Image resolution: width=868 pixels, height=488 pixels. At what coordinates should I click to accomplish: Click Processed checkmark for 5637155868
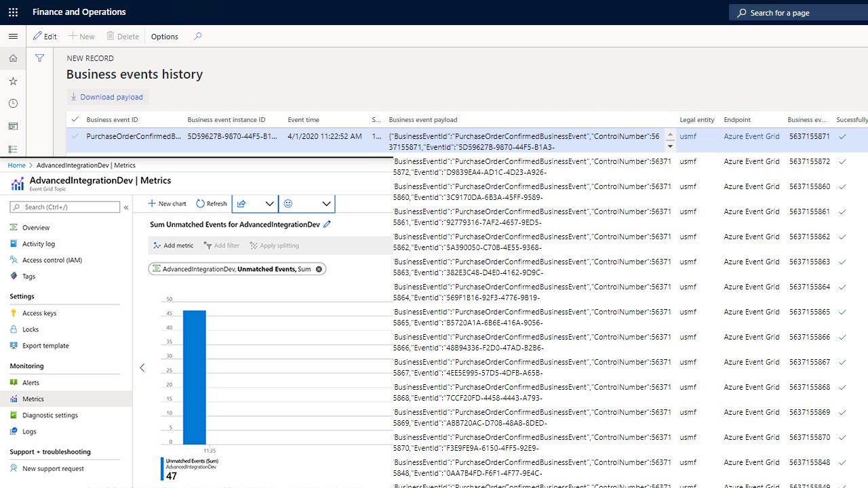pos(842,387)
